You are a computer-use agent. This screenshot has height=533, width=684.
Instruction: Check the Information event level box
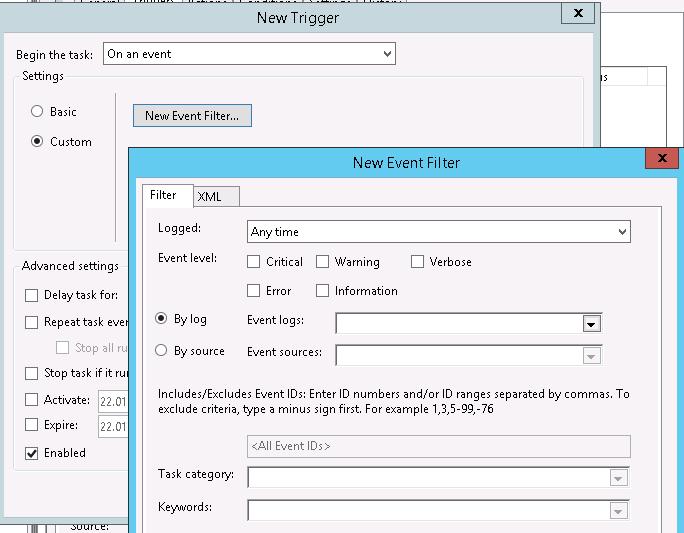[322, 291]
